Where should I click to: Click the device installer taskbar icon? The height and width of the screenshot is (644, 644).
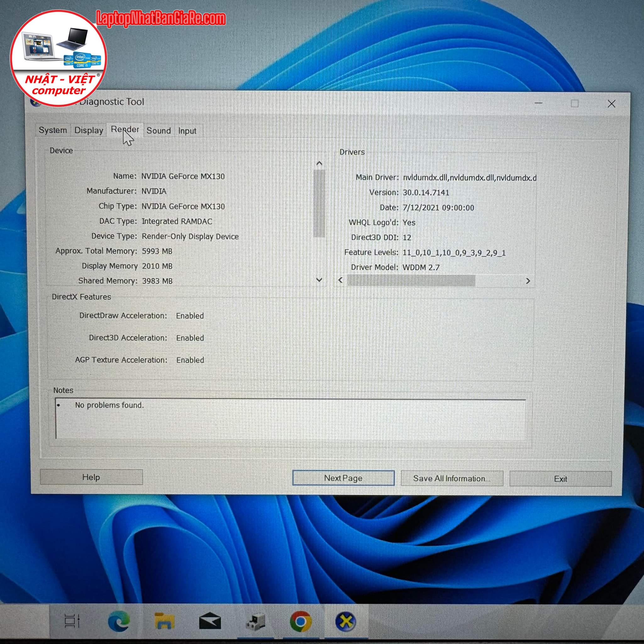pyautogui.click(x=255, y=622)
